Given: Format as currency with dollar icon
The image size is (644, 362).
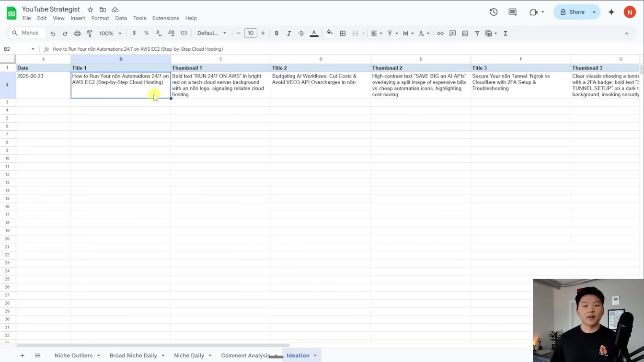Looking at the screenshot, I should (134, 33).
